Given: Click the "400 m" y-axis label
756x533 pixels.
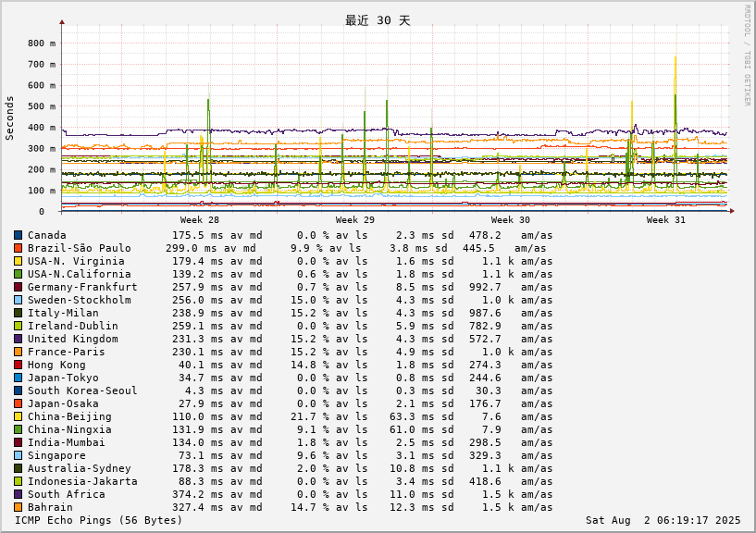Looking at the screenshot, I should 42,128.
